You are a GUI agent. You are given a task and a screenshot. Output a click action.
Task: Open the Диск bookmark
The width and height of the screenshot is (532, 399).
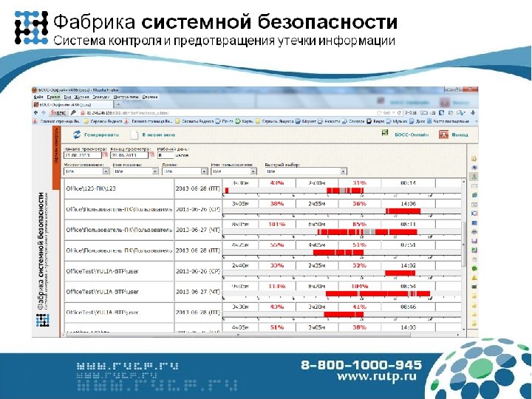click(x=417, y=121)
